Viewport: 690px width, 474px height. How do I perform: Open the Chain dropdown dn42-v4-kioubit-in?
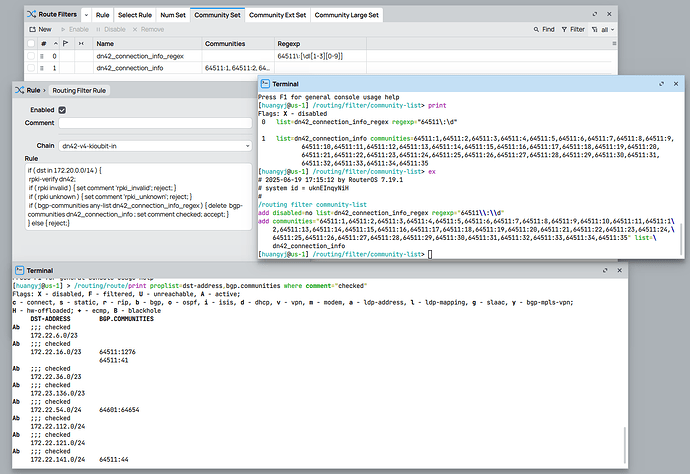(x=155, y=146)
